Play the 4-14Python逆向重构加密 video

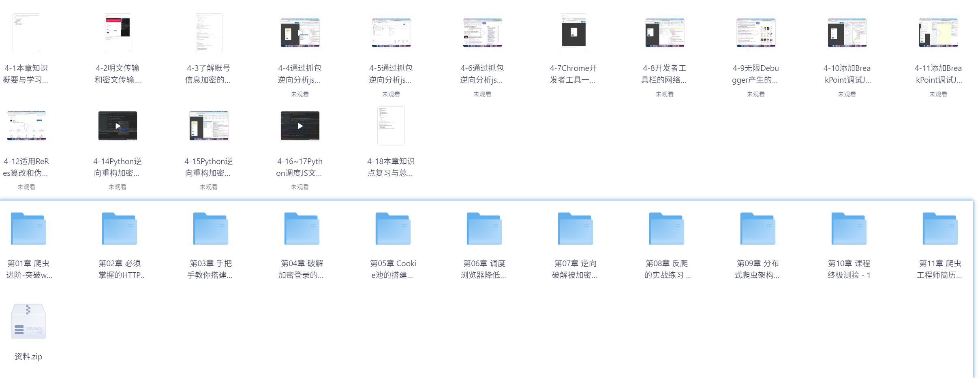[x=118, y=126]
